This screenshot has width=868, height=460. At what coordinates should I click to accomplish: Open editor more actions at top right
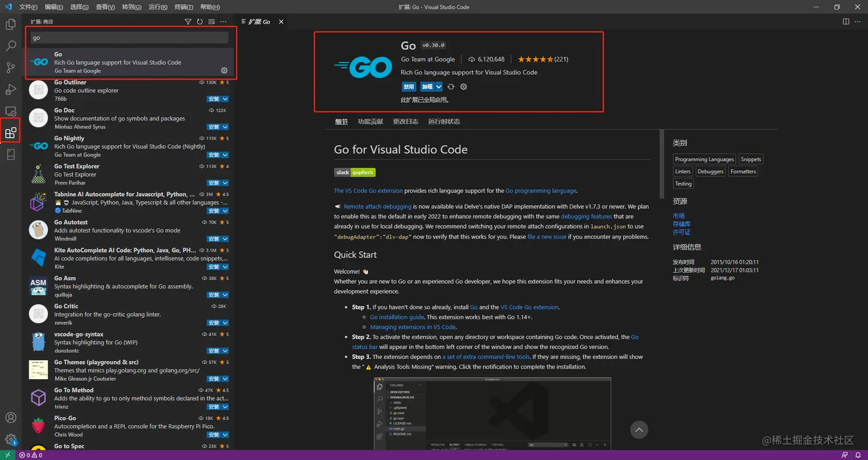pos(857,22)
